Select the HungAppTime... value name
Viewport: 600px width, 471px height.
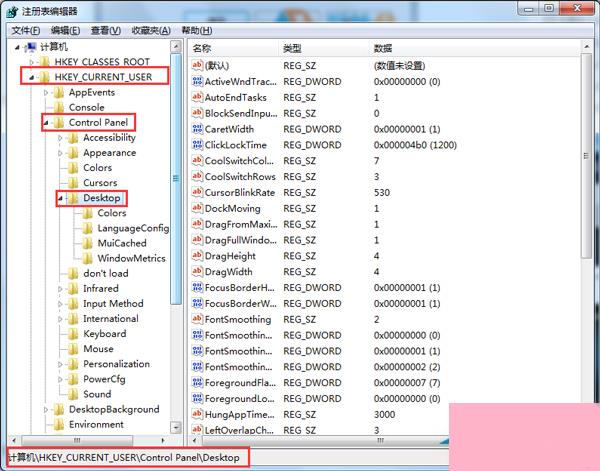(x=240, y=414)
